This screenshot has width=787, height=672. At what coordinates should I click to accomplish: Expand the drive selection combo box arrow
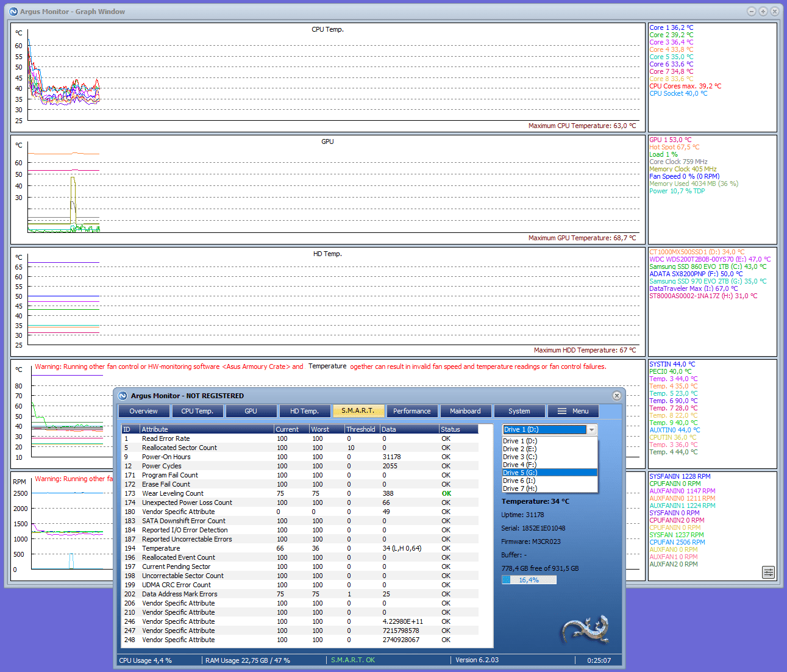591,430
